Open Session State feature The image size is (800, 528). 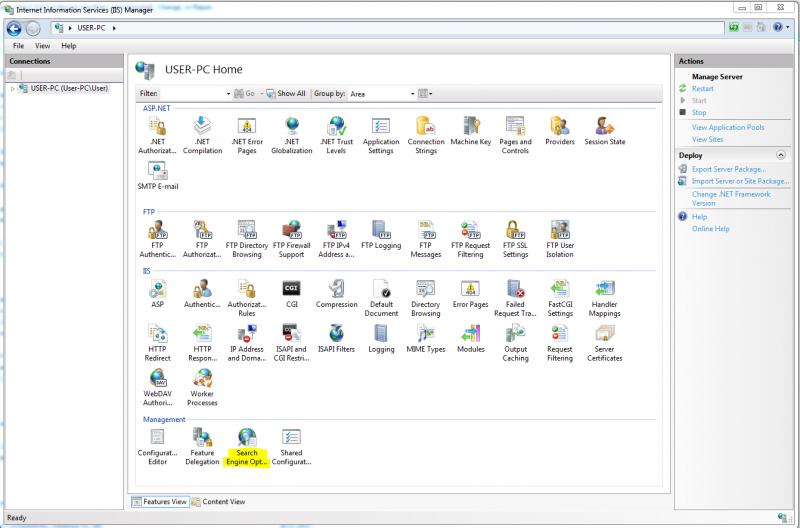tap(605, 131)
